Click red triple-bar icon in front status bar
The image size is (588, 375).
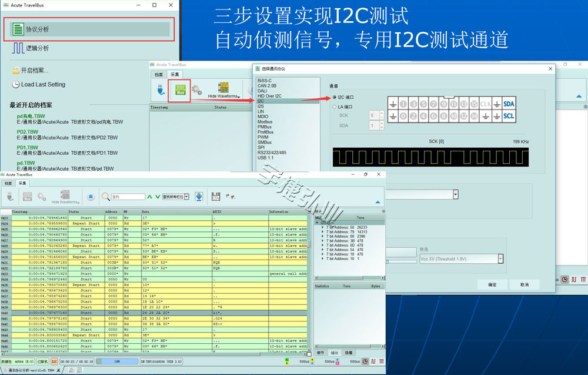click(382, 361)
